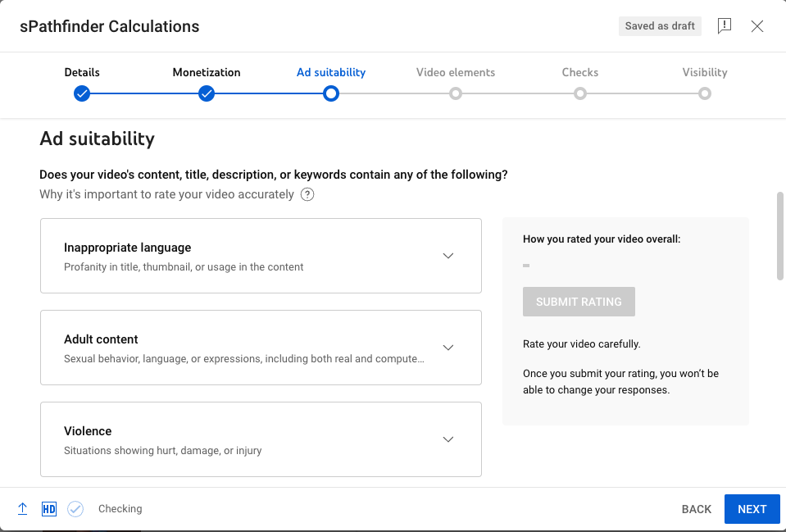786x532 pixels.
Task: Open 'Why it's important to rate' link
Action: [167, 194]
